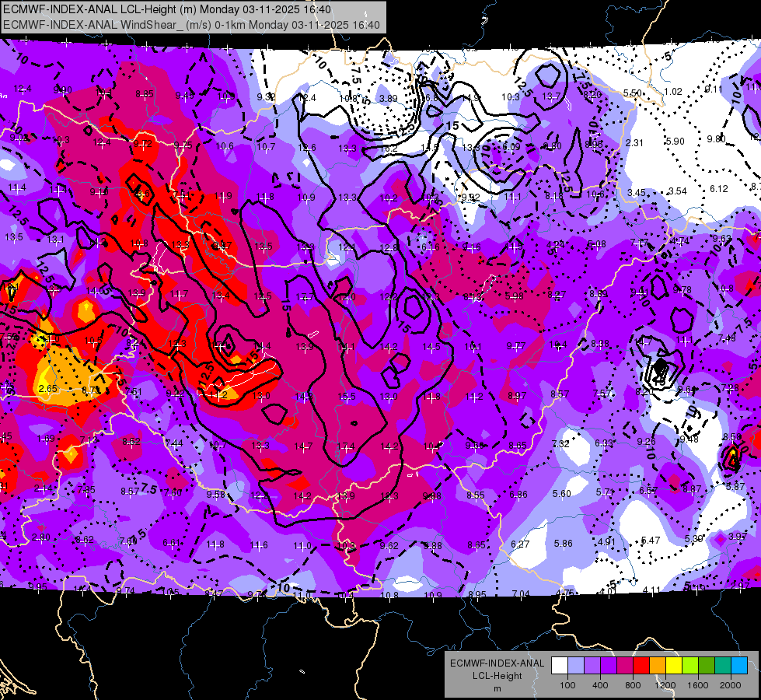761x700 pixels.
Task: Click the map value 3.54
Action: [678, 191]
